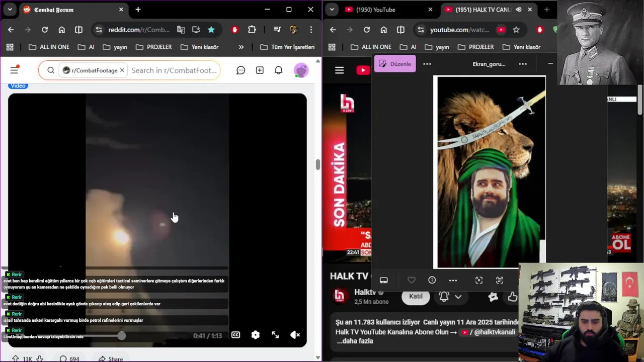Remove r/CombatFootage filter from search
The width and height of the screenshot is (644, 362).
(122, 70)
